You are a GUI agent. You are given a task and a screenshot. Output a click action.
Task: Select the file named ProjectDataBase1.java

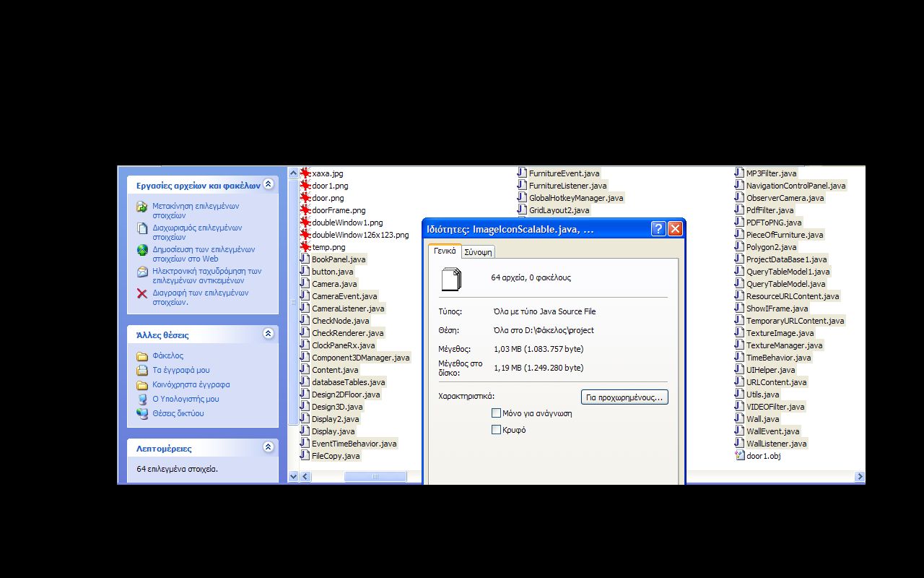point(786,259)
